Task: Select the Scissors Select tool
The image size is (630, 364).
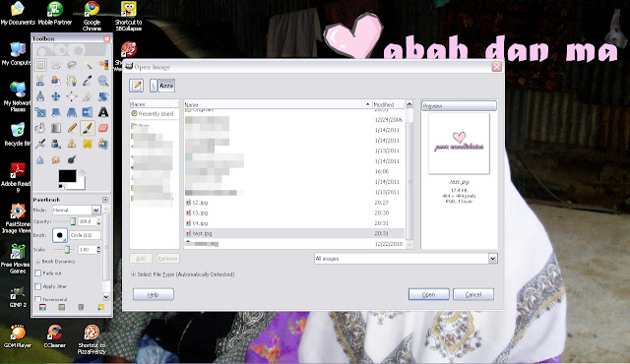Action: coord(40,81)
